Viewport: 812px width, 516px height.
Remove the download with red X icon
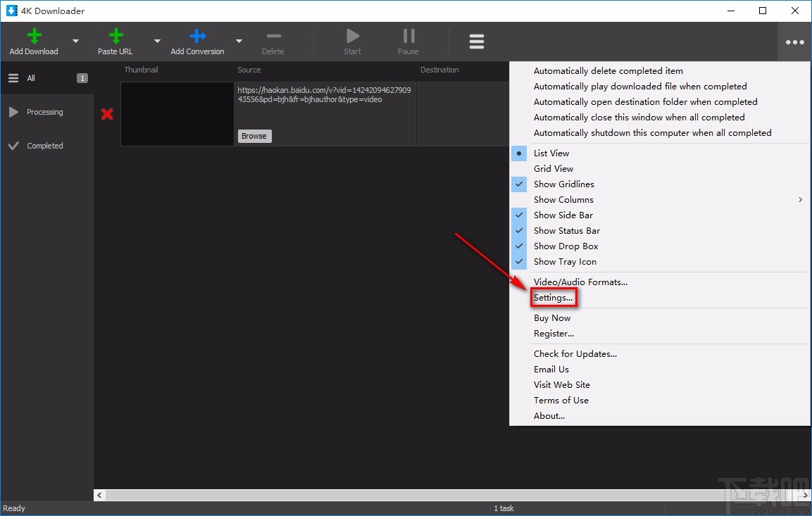[x=107, y=114]
